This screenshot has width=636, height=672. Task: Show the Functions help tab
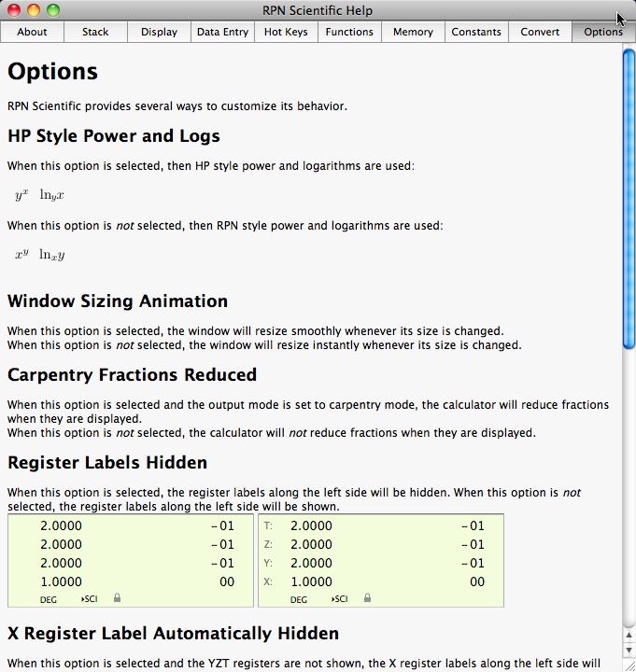pyautogui.click(x=349, y=32)
